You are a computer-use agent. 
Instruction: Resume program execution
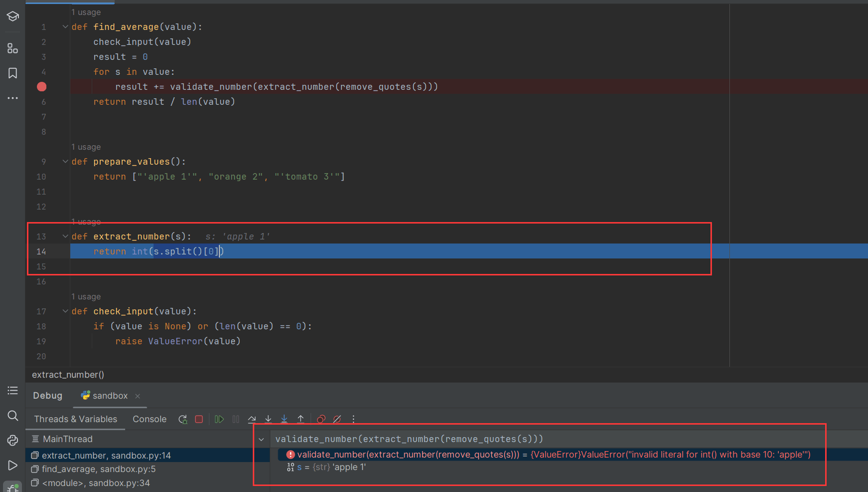(x=219, y=419)
